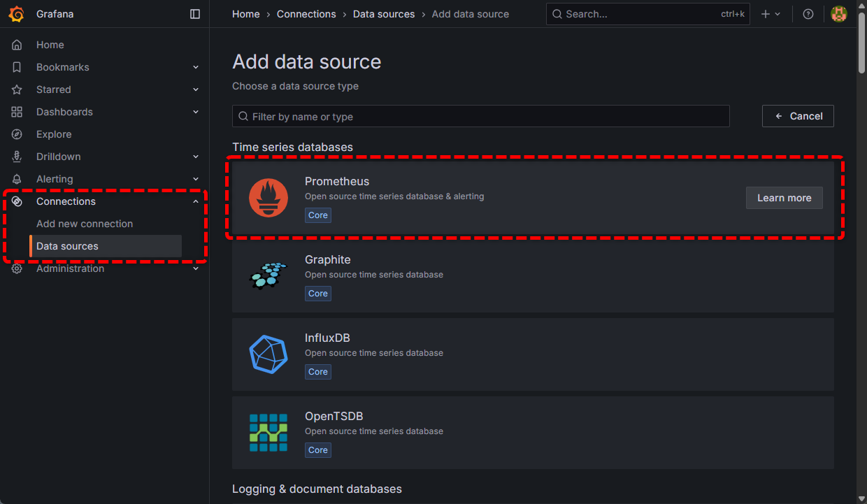Screen dimensions: 867x504
Task: Expand the Starred section chevron
Action: click(196, 89)
